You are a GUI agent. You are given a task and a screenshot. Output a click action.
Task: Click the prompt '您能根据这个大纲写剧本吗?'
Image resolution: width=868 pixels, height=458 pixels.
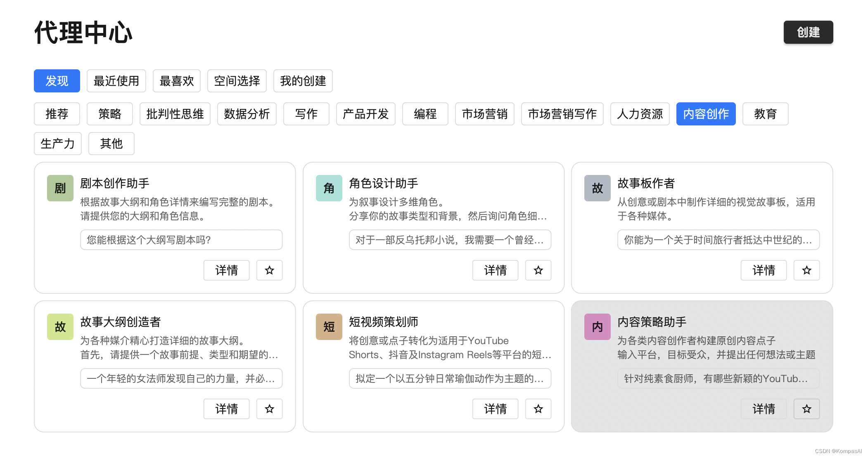[x=181, y=240]
